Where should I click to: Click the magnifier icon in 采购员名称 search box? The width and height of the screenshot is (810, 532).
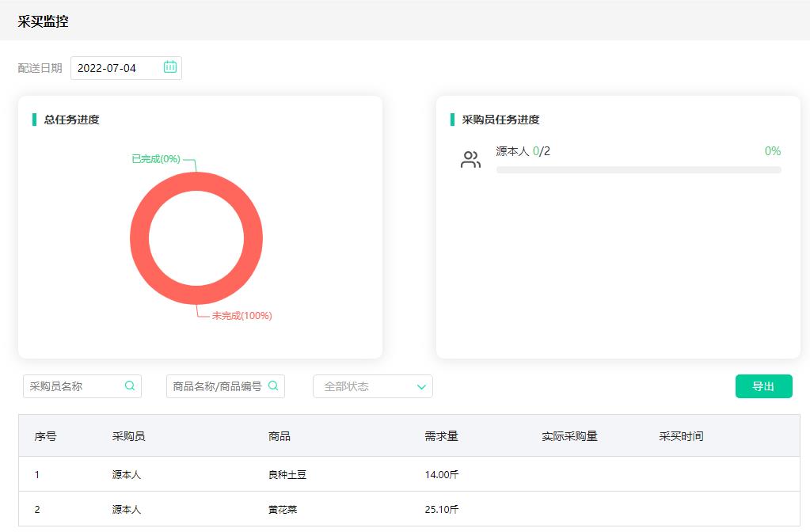point(130,386)
